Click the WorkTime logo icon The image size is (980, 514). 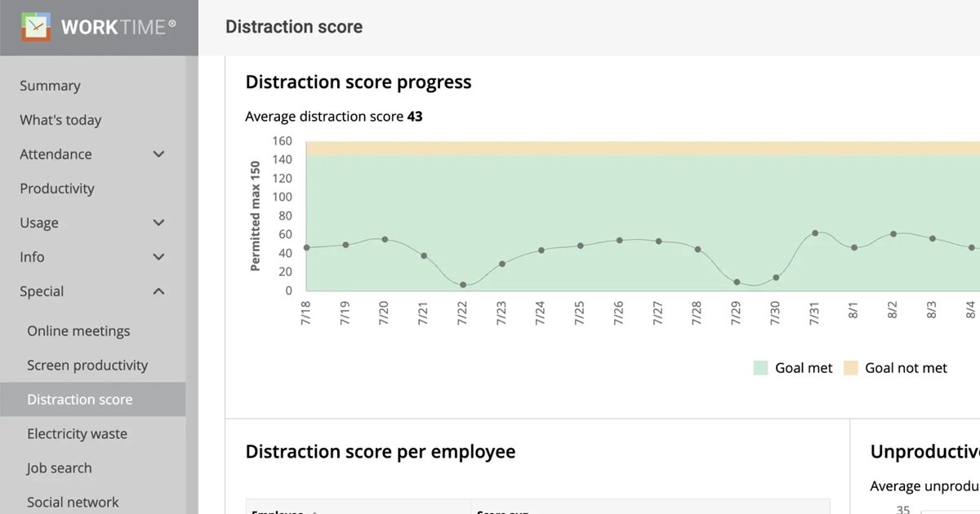point(36,27)
